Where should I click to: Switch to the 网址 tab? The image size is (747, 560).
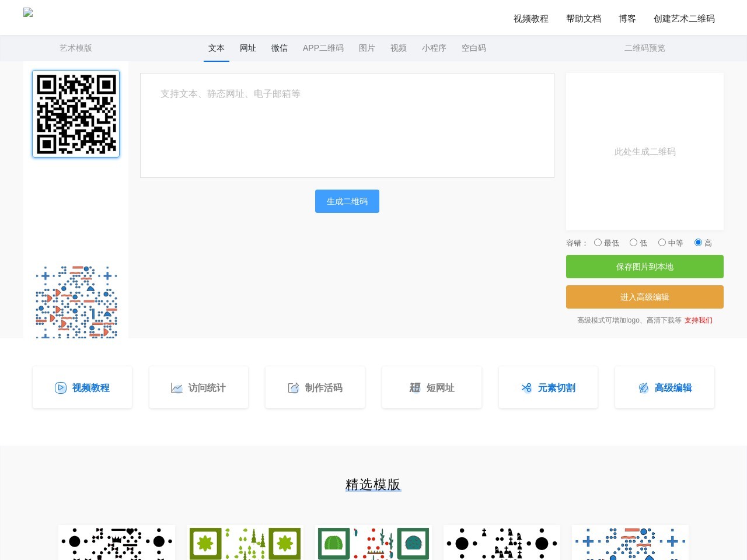(247, 48)
